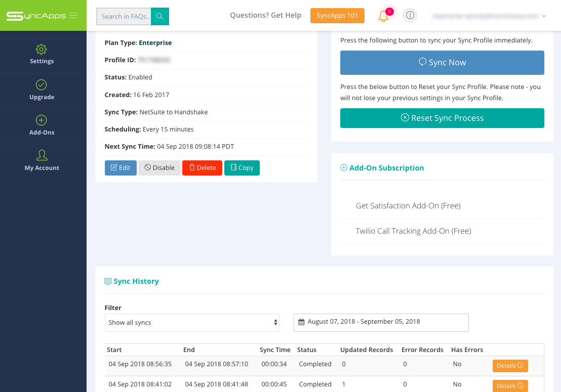This screenshot has height=392, width=561.
Task: Open the date range picker field
Action: tap(381, 323)
